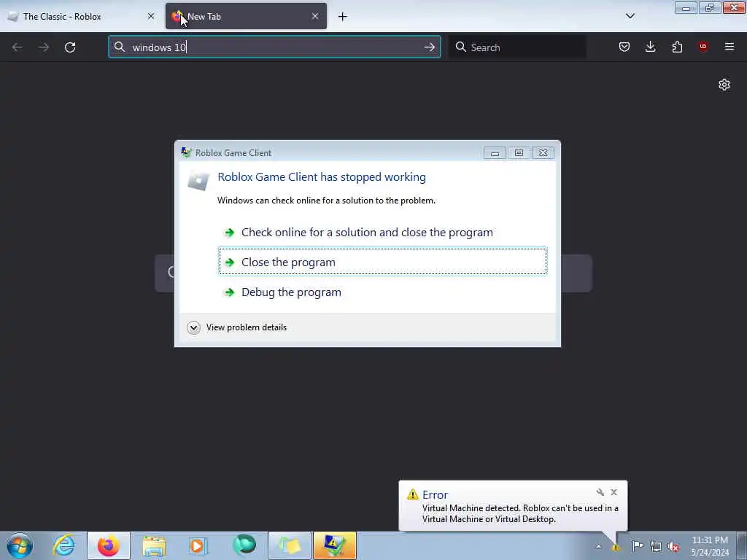This screenshot has height=560, width=747.
Task: Switch to Firefox taskbar button
Action: tap(108, 545)
